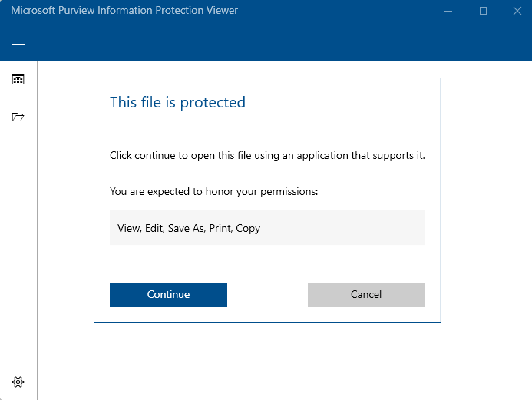Viewport: 532px width, 400px height.
Task: Click the word Copy in permissions
Action: click(x=248, y=228)
